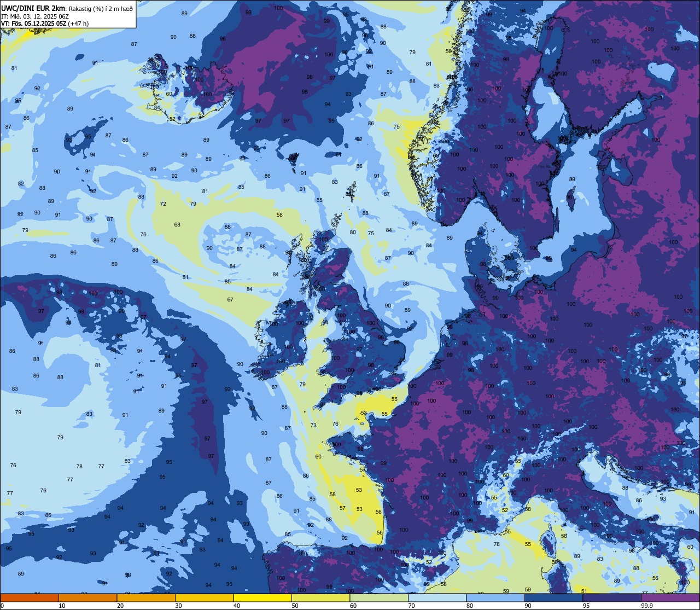Click the 90–95 dark blue legend swatch

[553, 597]
